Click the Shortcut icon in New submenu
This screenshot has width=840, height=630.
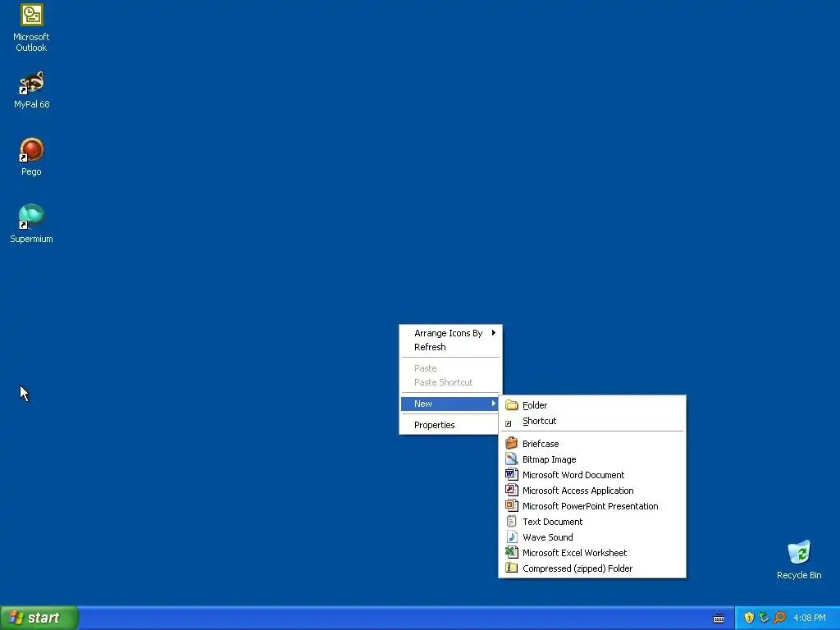tap(509, 423)
